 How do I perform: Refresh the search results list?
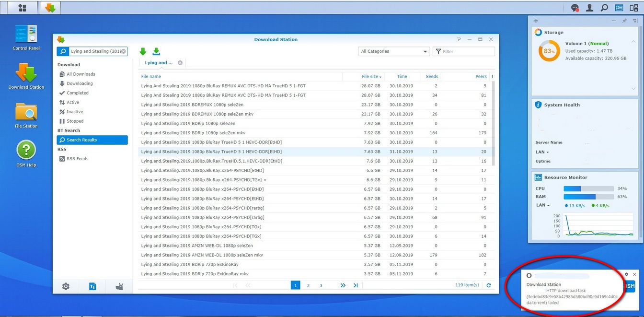[489, 285]
